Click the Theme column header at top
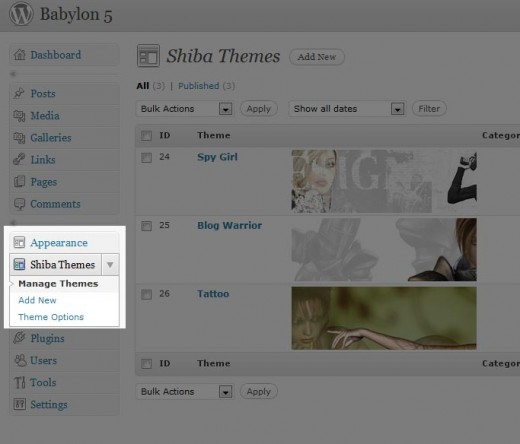The height and width of the screenshot is (444, 520). click(214, 135)
